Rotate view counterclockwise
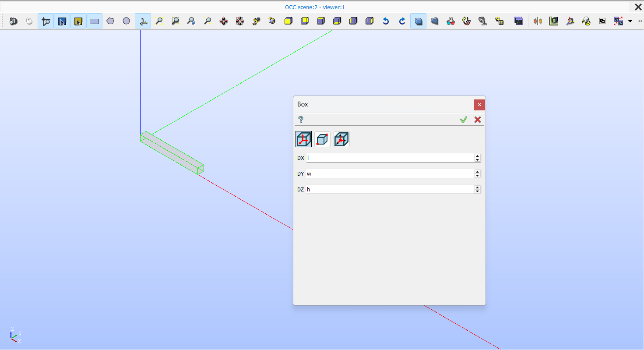This screenshot has height=350, width=644. click(x=386, y=21)
